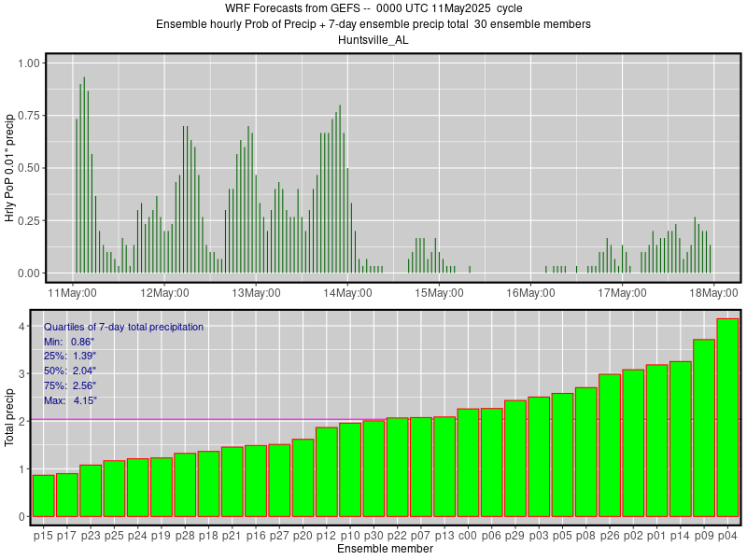The height and width of the screenshot is (560, 747).
Task: Select the "12May:00" date tick label
Action: click(x=164, y=292)
